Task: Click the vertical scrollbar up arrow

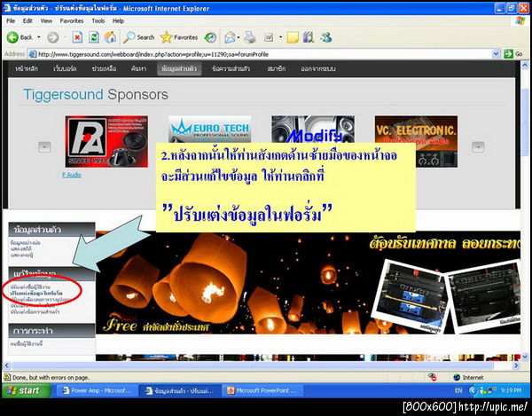Action: pyautogui.click(x=525, y=65)
